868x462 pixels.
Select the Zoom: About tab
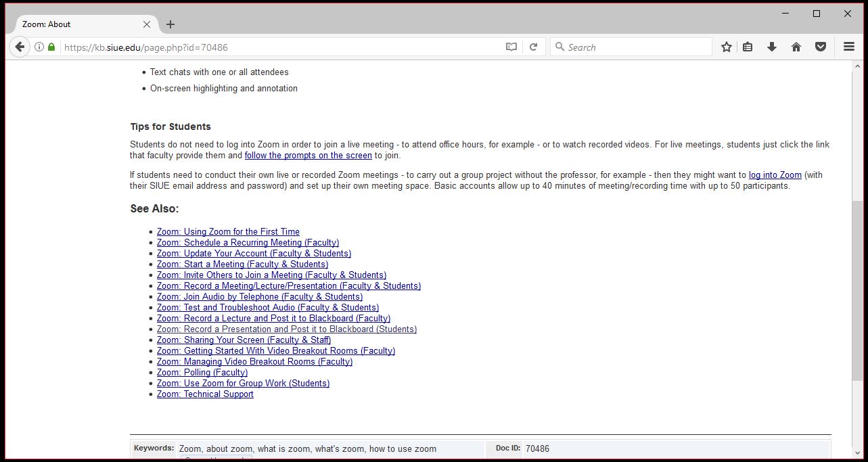74,24
